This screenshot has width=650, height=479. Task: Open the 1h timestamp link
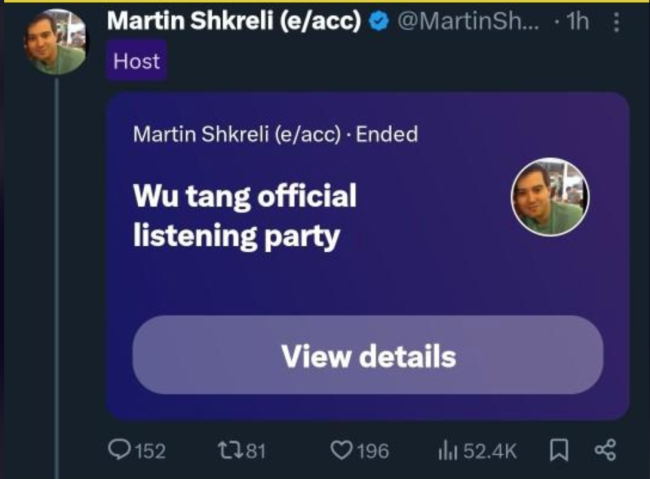click(x=577, y=21)
